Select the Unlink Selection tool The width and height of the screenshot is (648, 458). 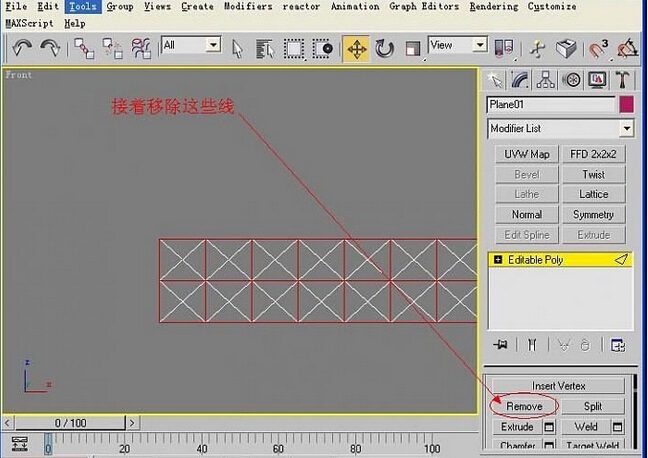(x=112, y=49)
